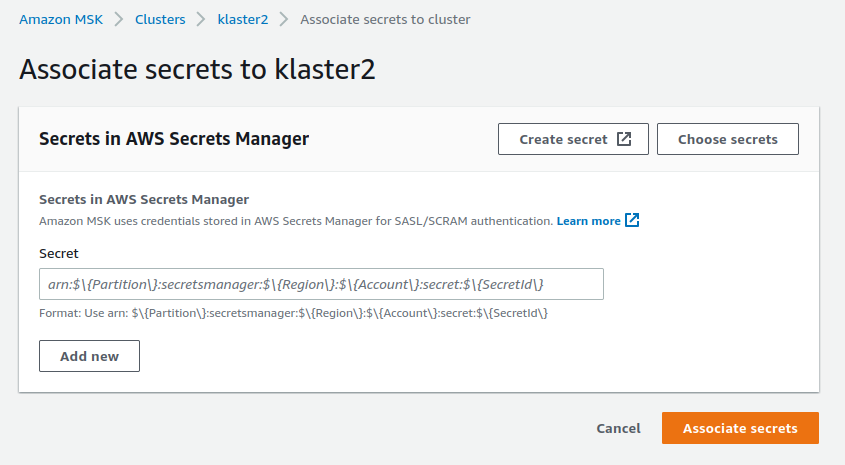Image resolution: width=845 pixels, height=465 pixels.
Task: Click chevron separator after klaster2 breadcrumb
Action: pos(284,19)
